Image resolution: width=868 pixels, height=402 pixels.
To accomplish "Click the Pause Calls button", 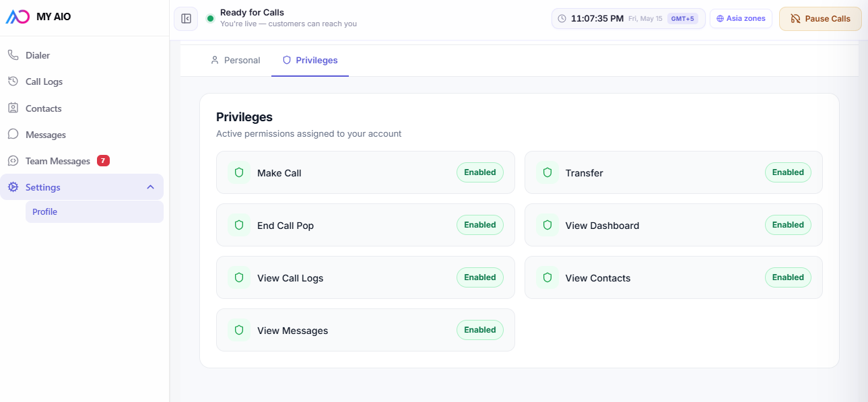I will pyautogui.click(x=820, y=19).
